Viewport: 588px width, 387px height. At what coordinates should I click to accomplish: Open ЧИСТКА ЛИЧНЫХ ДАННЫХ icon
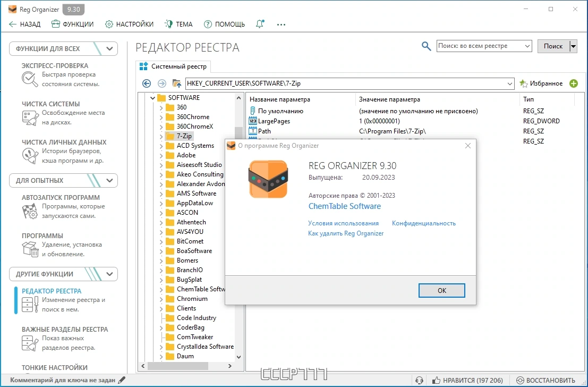(x=30, y=156)
